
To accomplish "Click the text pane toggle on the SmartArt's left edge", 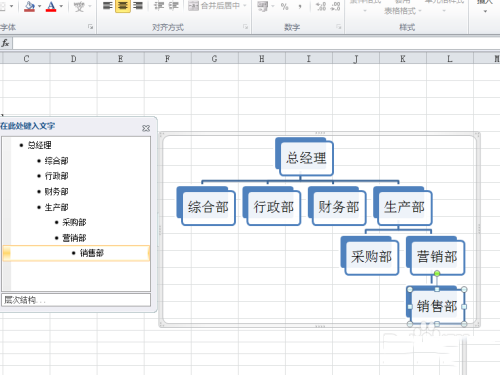I will click(x=160, y=230).
